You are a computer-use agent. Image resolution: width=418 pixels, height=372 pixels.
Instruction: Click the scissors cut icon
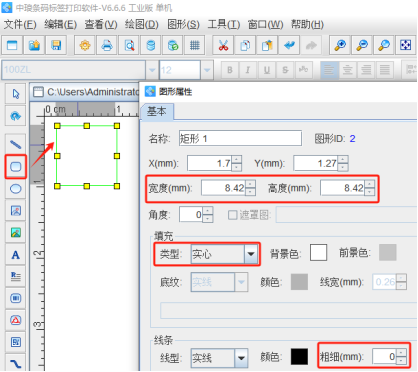(223, 45)
